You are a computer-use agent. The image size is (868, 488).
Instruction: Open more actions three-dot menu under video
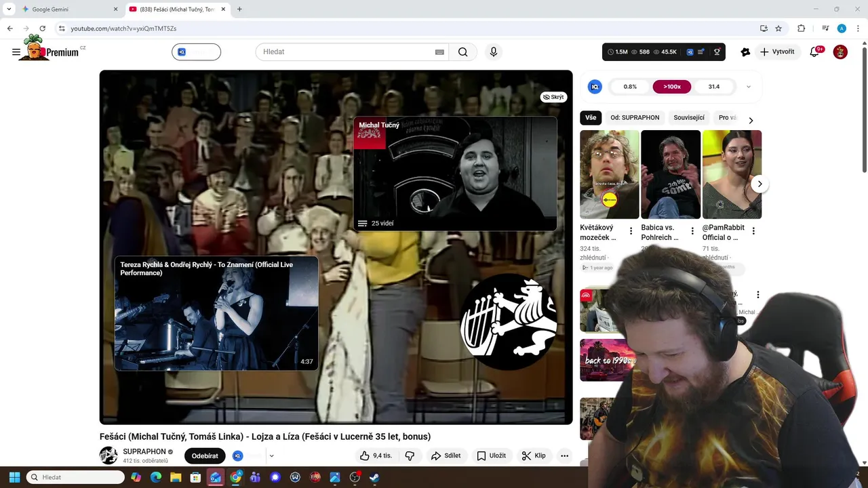(x=564, y=455)
